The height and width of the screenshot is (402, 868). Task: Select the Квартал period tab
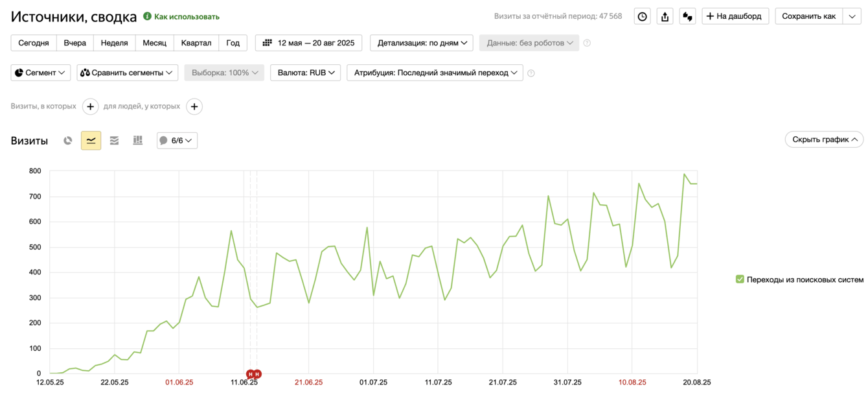tap(196, 43)
